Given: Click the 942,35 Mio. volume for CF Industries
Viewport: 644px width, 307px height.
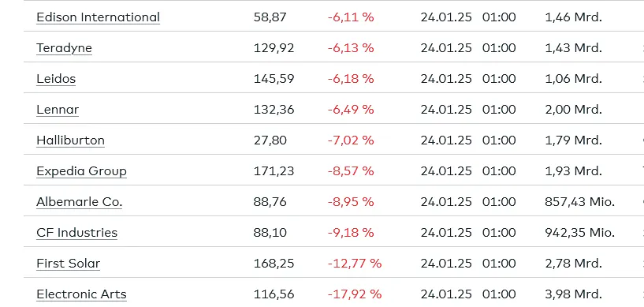Looking at the screenshot, I should coord(579,233).
